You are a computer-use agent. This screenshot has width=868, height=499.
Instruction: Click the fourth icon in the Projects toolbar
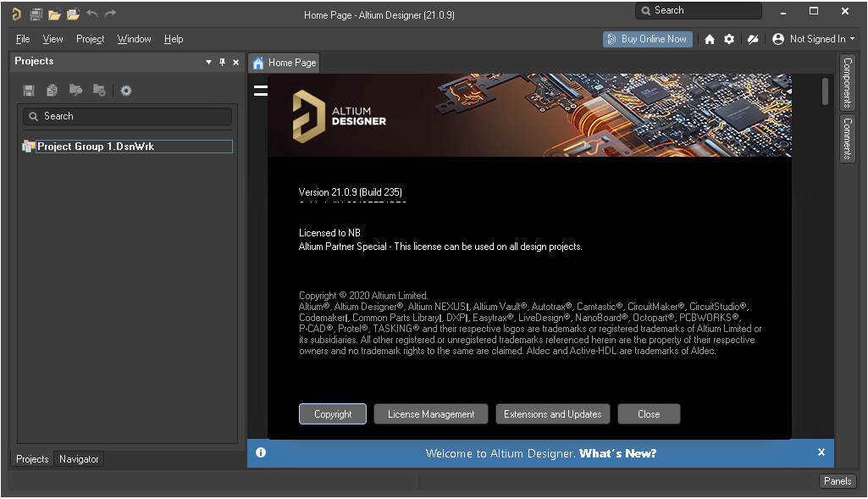(x=99, y=90)
